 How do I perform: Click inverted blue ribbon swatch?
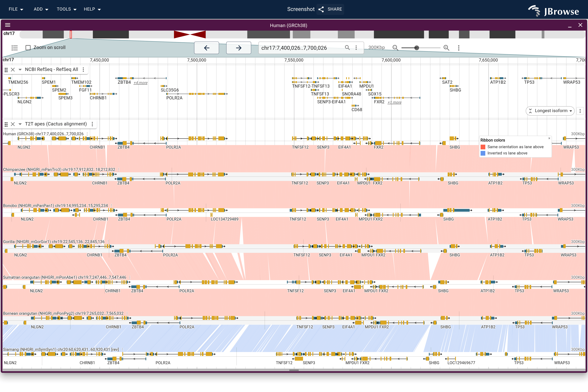click(483, 153)
